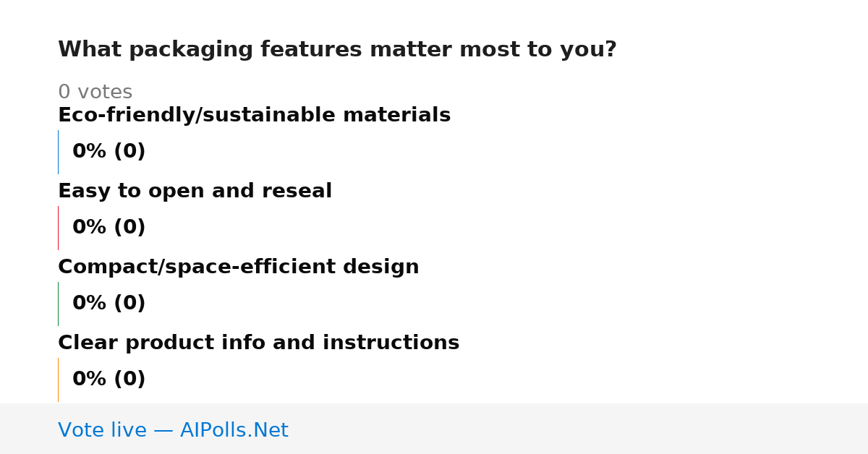The height and width of the screenshot is (454, 868).
Task: Click the 0 votes total count
Action: [95, 93]
